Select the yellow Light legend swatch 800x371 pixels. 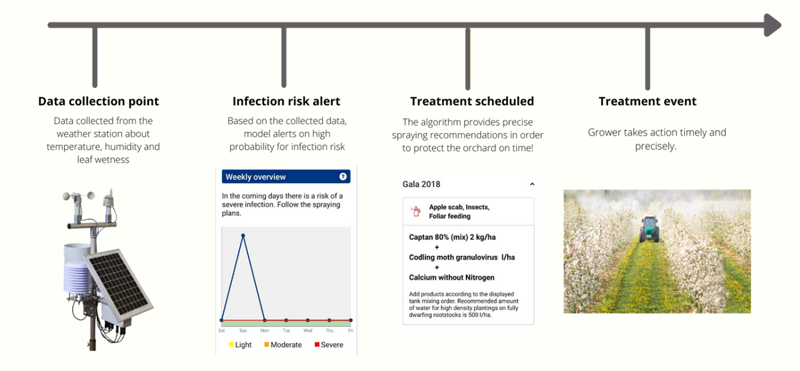click(231, 345)
